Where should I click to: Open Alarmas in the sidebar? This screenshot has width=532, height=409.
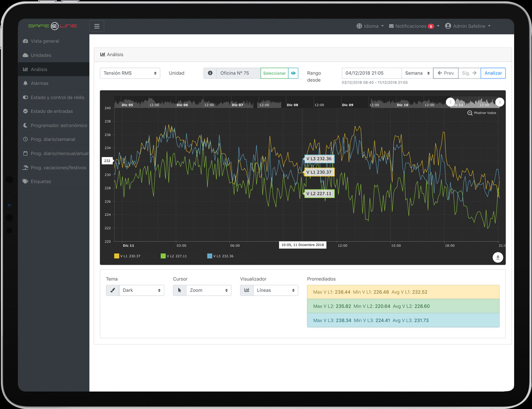(54, 83)
